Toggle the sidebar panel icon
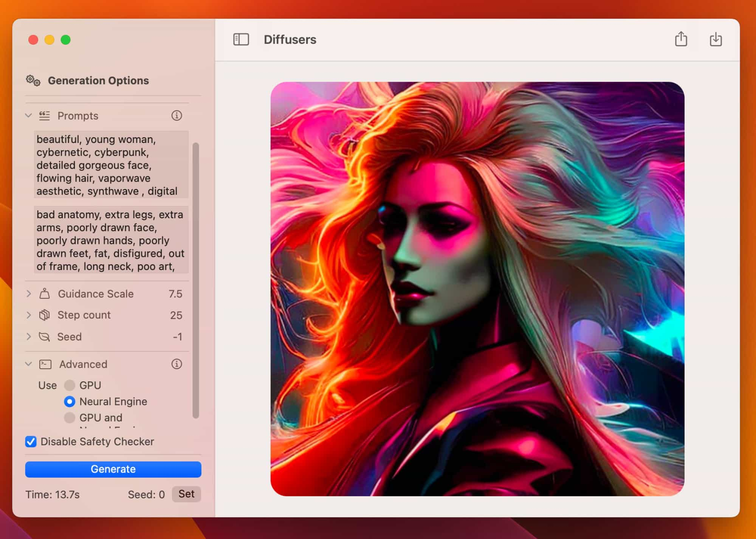Image resolution: width=756 pixels, height=539 pixels. coord(241,39)
